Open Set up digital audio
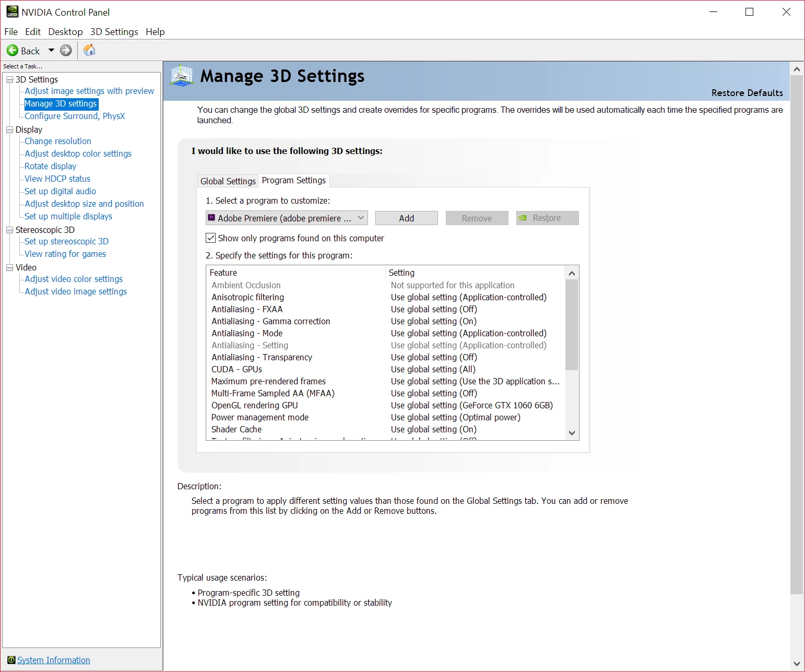Viewport: 805px width, 672px height. point(60,191)
